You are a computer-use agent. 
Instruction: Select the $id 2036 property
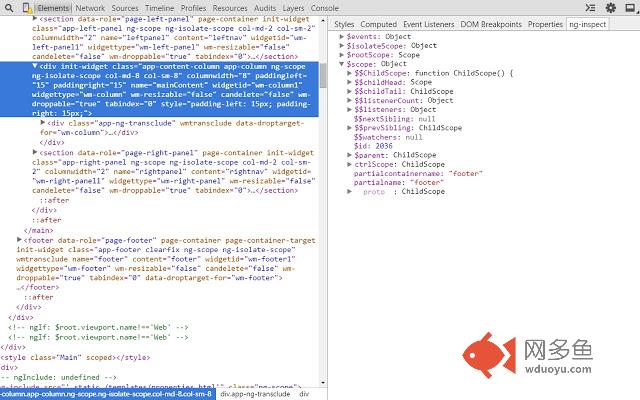(x=373, y=146)
